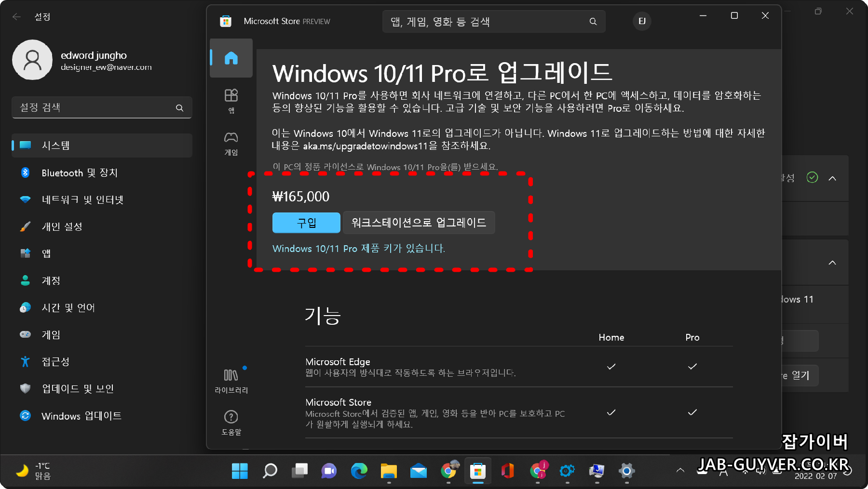Click the ₩165,000 price text

301,197
